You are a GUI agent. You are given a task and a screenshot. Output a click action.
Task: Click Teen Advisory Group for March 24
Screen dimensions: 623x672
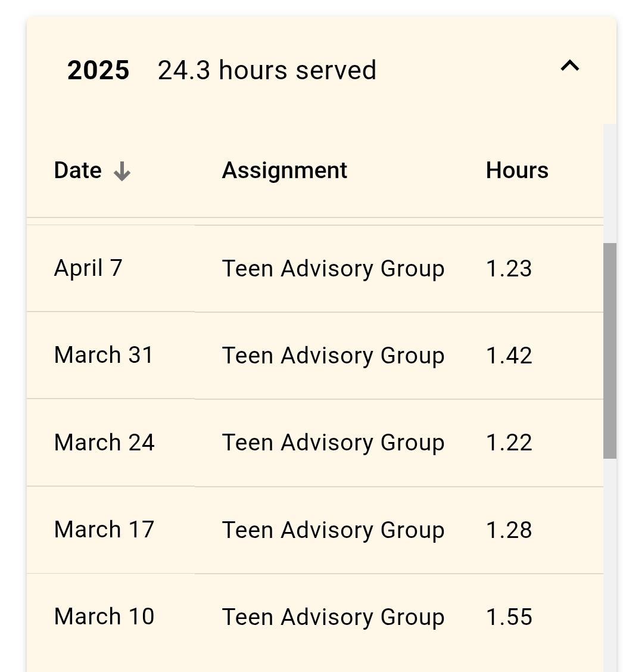[x=333, y=443]
